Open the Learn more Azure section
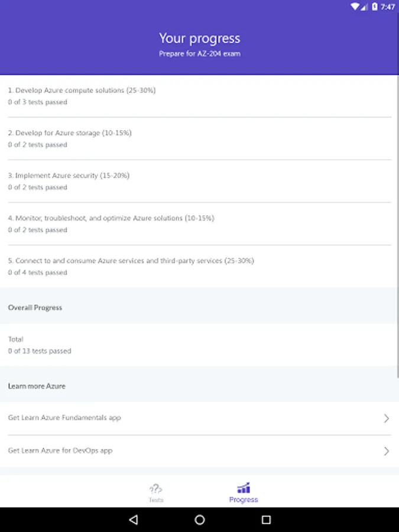Viewport: 399px width, 532px height. tap(37, 385)
